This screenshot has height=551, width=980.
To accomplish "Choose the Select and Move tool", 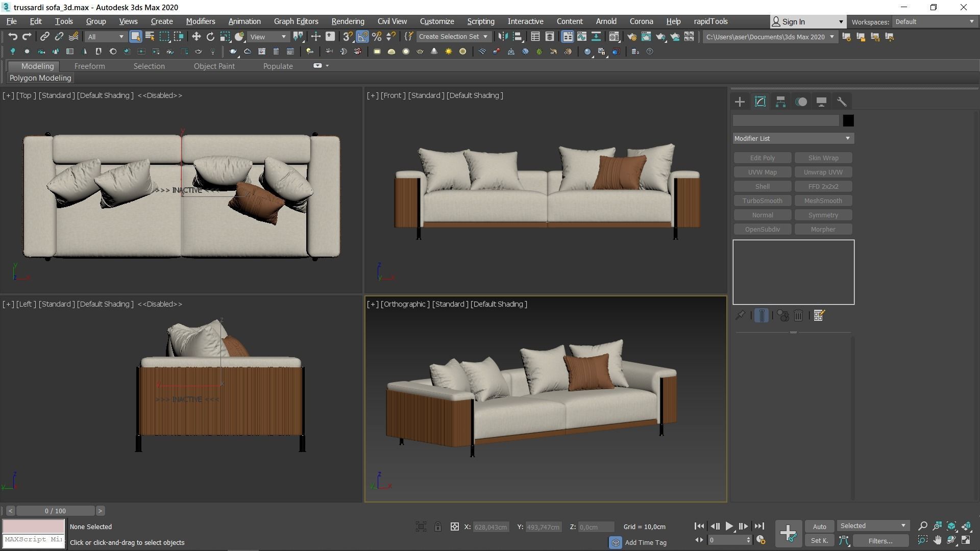I will coord(196,36).
